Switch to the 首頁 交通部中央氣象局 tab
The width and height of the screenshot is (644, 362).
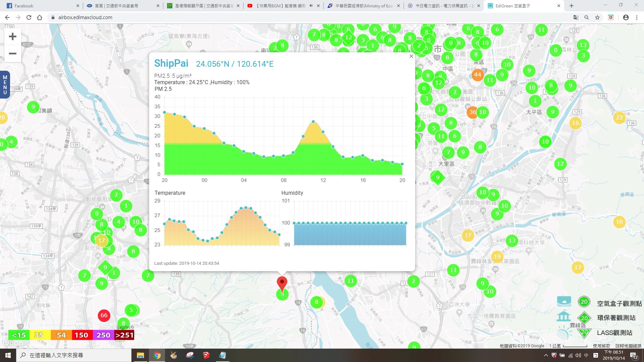tap(123, 6)
